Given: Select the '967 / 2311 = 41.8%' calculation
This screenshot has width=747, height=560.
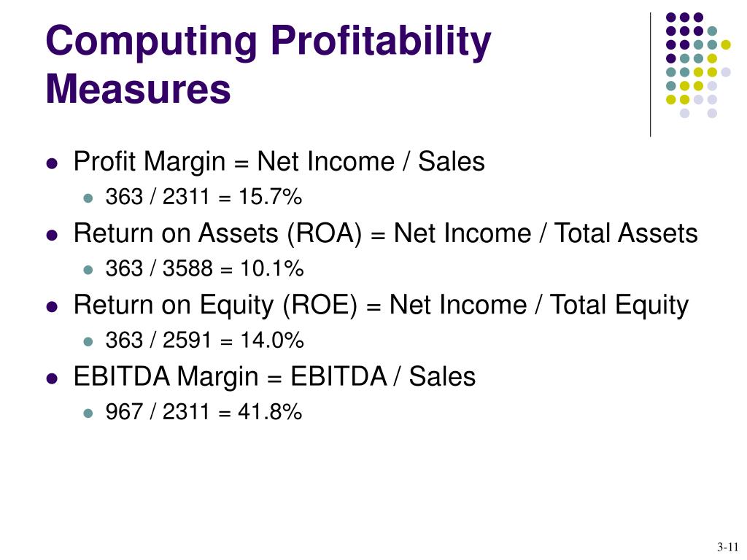Looking at the screenshot, I should (204, 412).
